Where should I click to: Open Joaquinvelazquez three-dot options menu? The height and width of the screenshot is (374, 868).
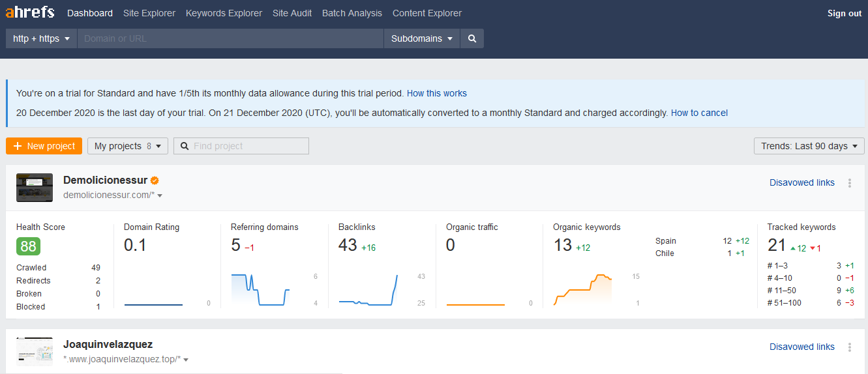point(849,347)
